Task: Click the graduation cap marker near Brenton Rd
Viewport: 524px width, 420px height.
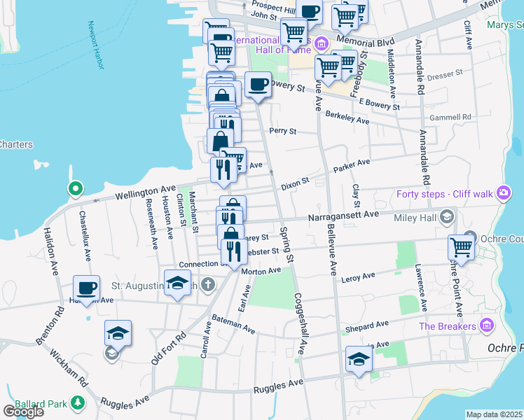Action: pos(118,333)
